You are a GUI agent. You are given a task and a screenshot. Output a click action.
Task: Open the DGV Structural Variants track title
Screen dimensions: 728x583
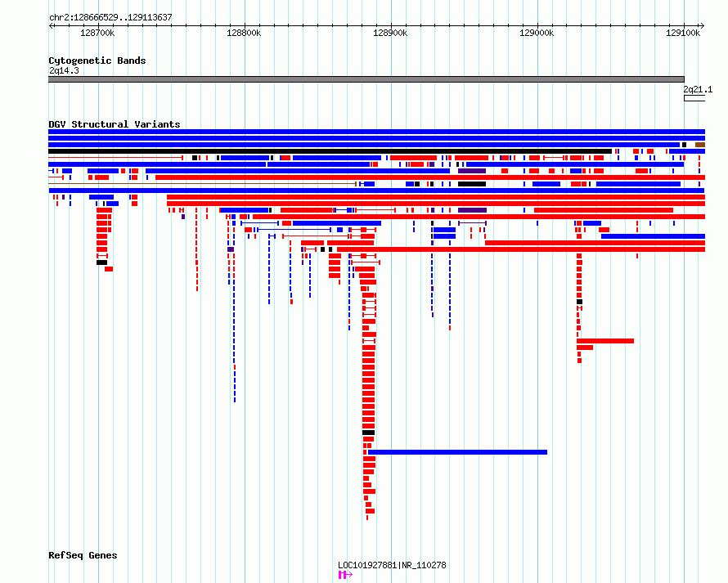point(115,124)
